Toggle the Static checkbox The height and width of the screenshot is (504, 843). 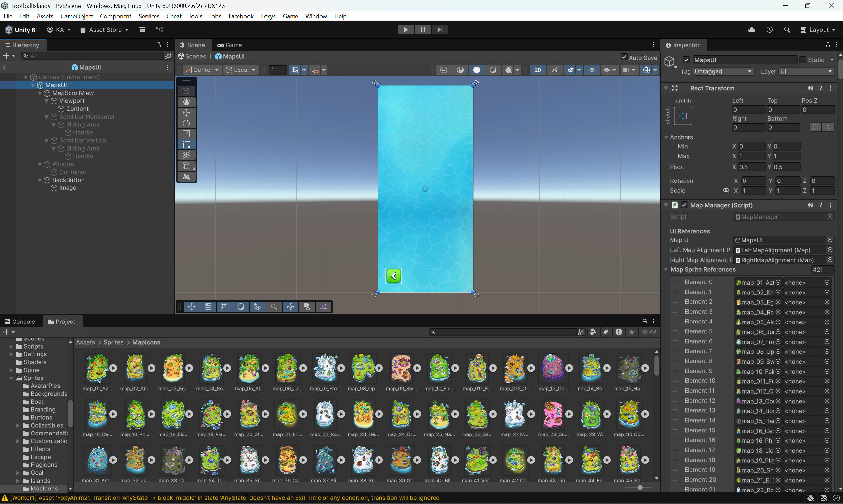(x=802, y=60)
